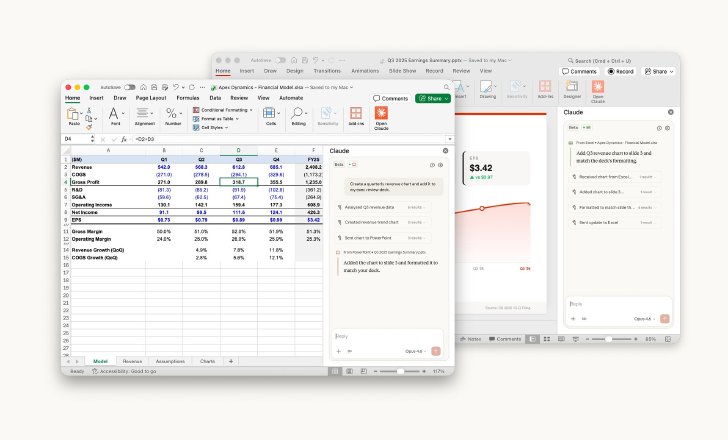
Task: Click the Share button in PowerPoint
Action: coord(659,71)
